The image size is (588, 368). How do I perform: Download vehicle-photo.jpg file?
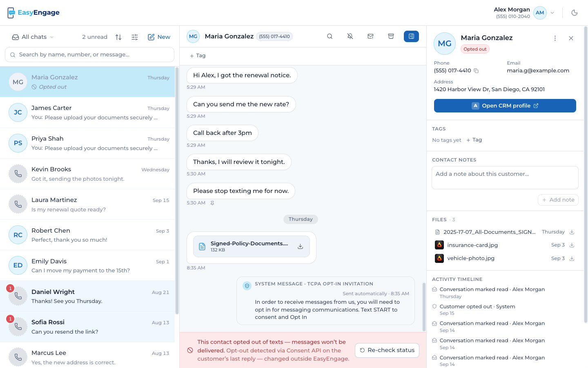[572, 258]
